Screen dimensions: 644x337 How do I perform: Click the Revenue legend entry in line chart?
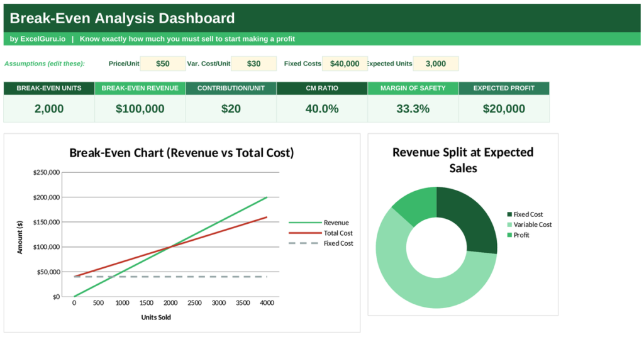(x=319, y=223)
